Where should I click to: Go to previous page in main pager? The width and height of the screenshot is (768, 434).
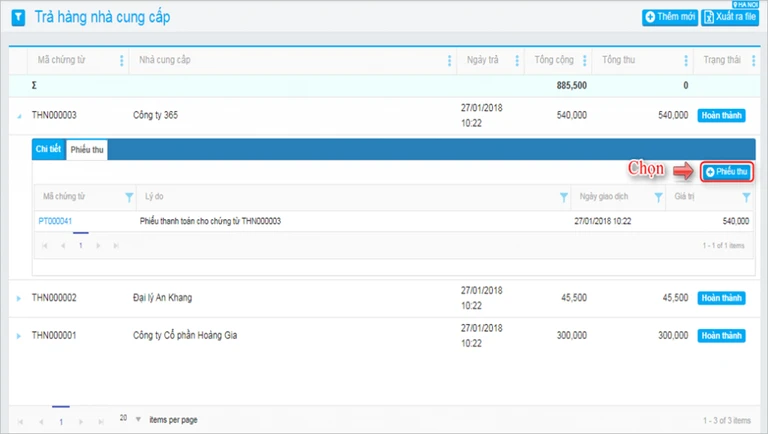[x=41, y=422]
